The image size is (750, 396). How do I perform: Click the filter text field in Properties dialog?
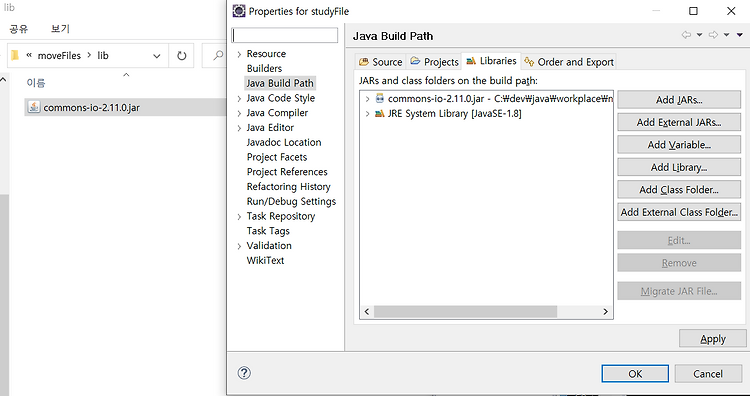pos(285,35)
